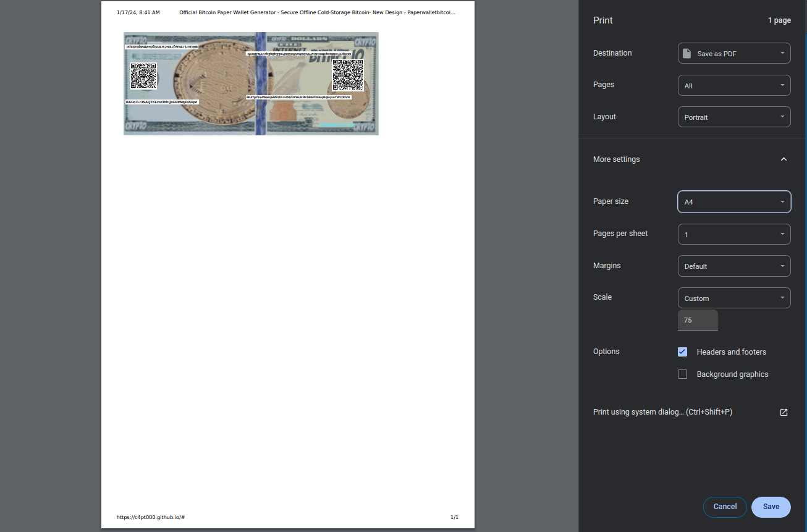
Task: Click the 'Headers and footers' label text
Action: [732, 352]
